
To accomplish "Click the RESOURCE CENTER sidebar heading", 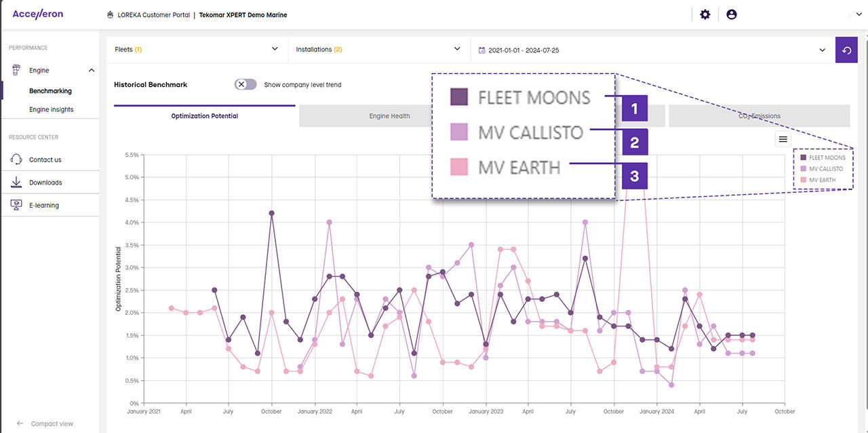I will [x=34, y=137].
